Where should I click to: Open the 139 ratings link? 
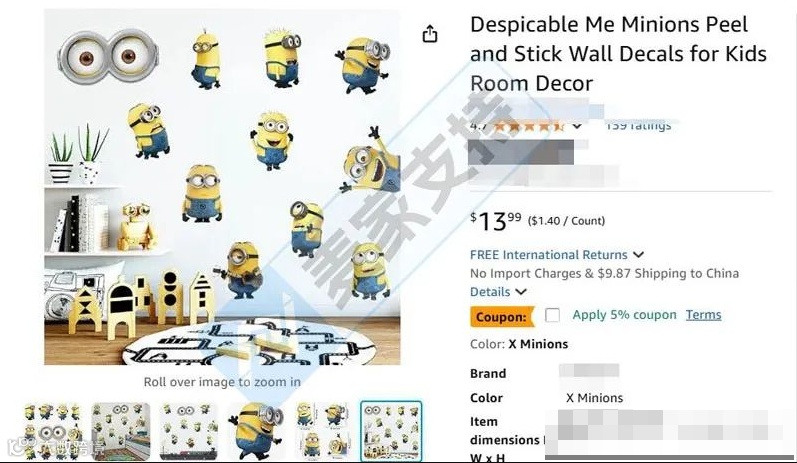tap(638, 125)
